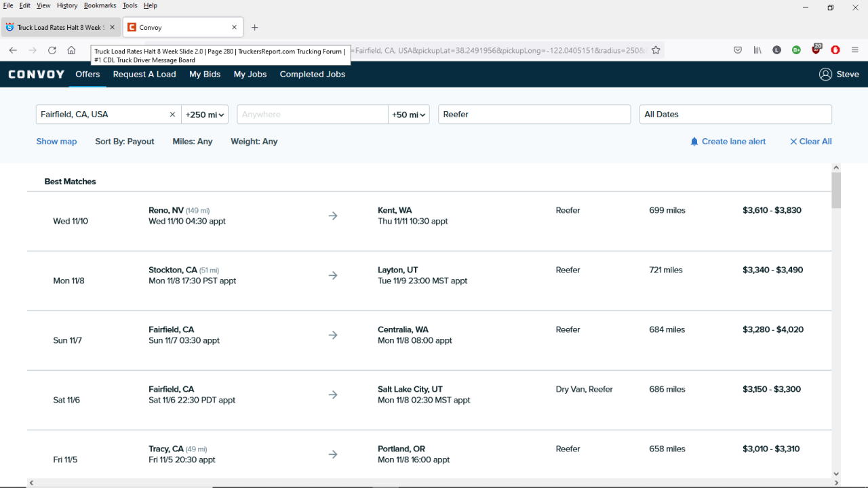Click arrow icon in Fairfield to Salt Lake City row
The height and width of the screenshot is (488, 868).
pyautogui.click(x=333, y=394)
